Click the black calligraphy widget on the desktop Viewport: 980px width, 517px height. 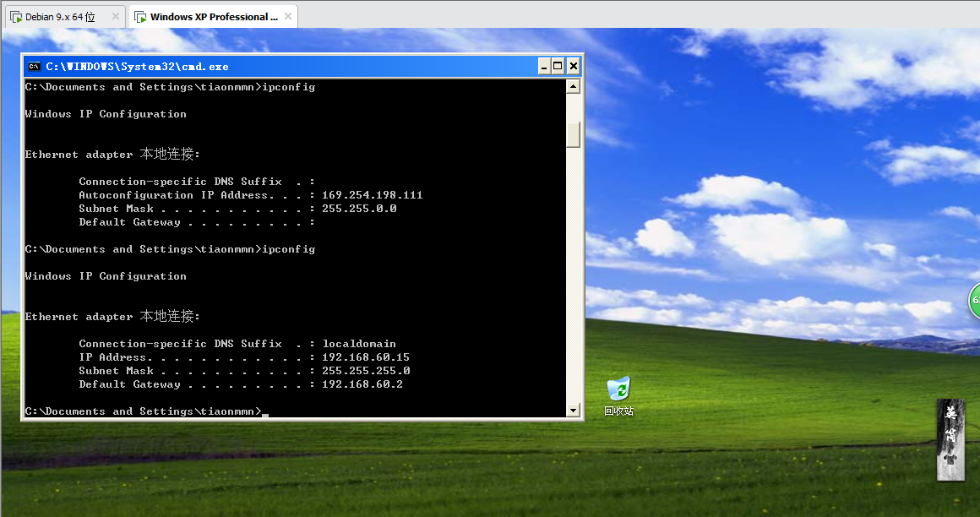950,440
